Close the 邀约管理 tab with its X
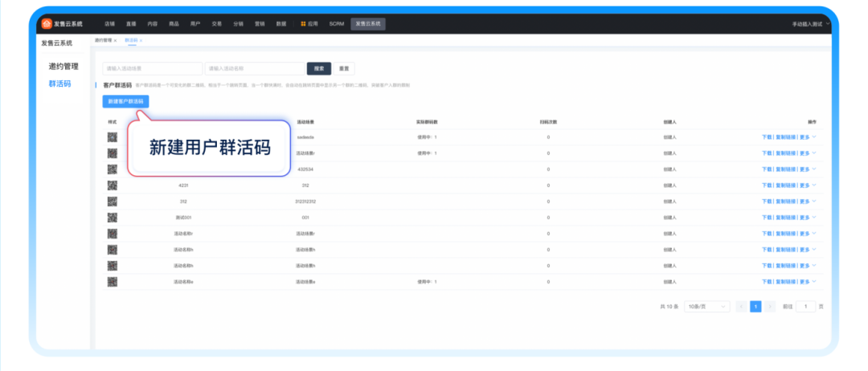Viewport: 868px width, 371px height. (115, 40)
